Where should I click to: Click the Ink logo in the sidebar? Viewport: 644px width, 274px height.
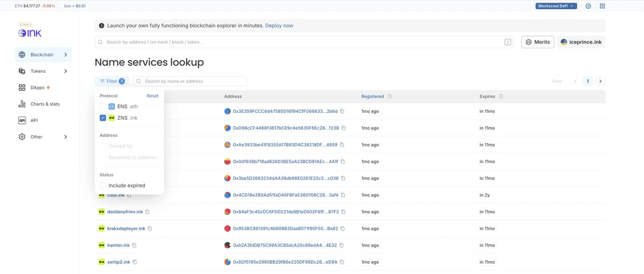tap(30, 32)
